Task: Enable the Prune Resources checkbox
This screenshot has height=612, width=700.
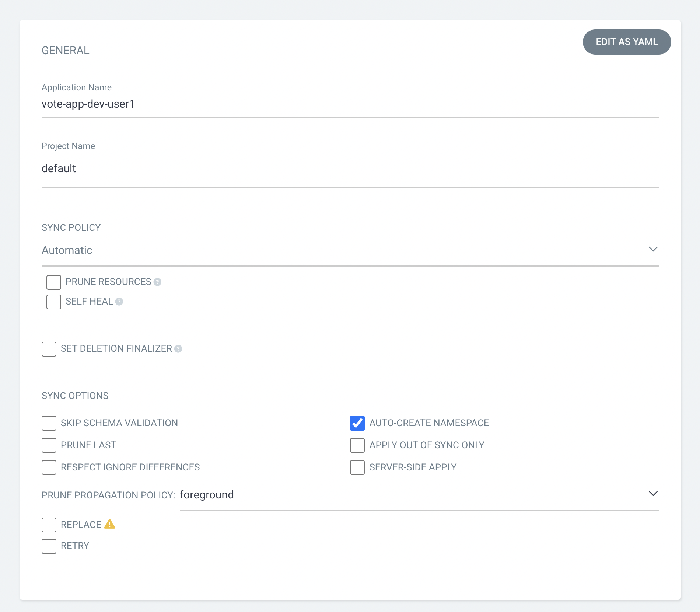Action: (x=54, y=282)
